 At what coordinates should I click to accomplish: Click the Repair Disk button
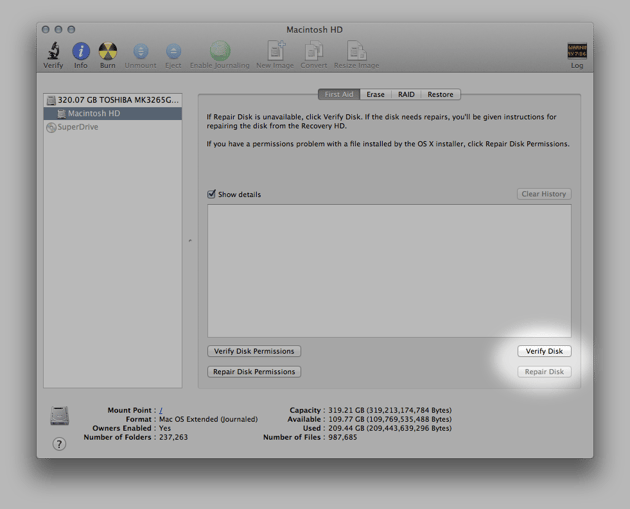544,372
